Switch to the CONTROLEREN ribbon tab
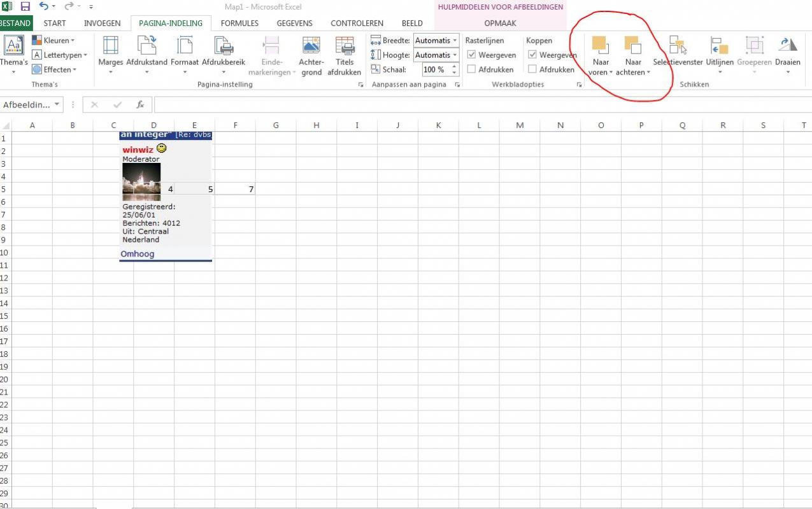Screen dimensions: 812x509 [x=357, y=23]
